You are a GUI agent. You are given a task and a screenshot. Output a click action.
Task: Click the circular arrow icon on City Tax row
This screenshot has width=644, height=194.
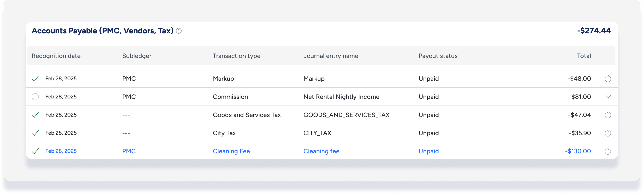point(608,133)
